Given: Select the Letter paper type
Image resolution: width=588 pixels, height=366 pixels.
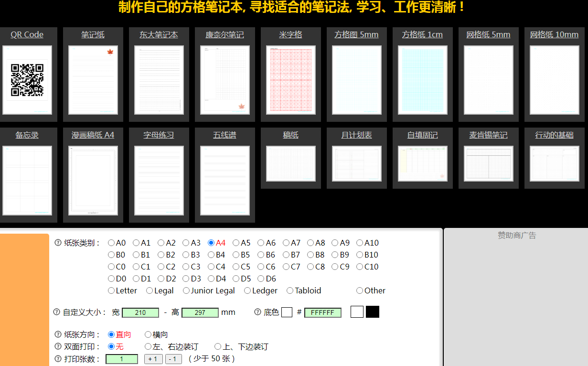Looking at the screenshot, I should [111, 291].
